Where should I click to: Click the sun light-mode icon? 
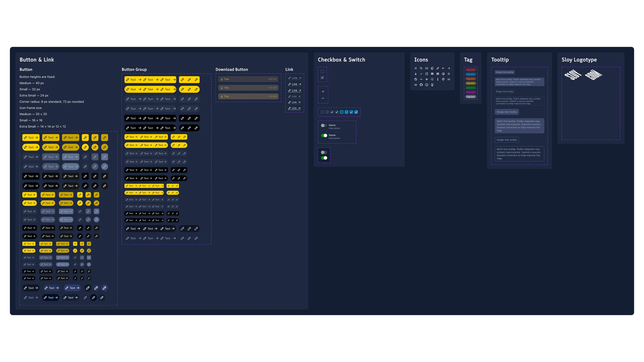click(x=449, y=74)
